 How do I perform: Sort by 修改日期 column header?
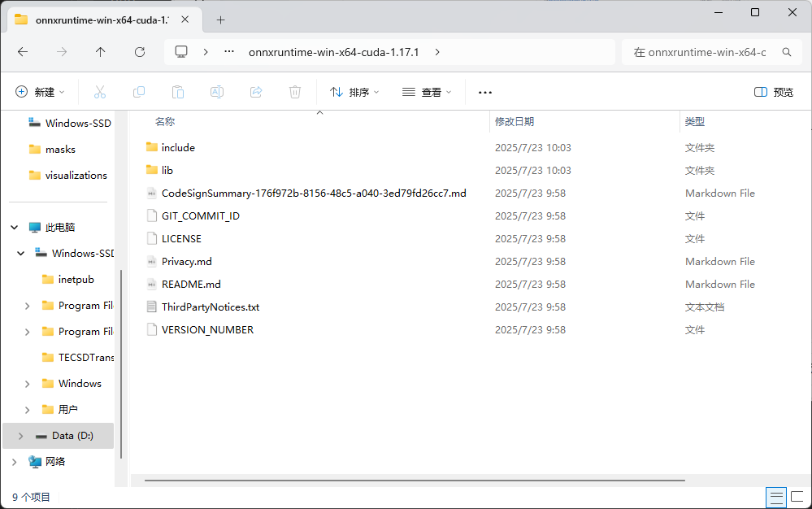[x=515, y=122]
